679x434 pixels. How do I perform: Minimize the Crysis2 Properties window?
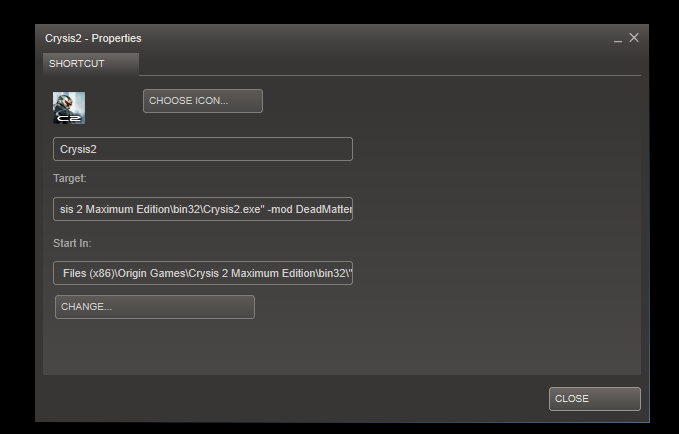click(618, 39)
